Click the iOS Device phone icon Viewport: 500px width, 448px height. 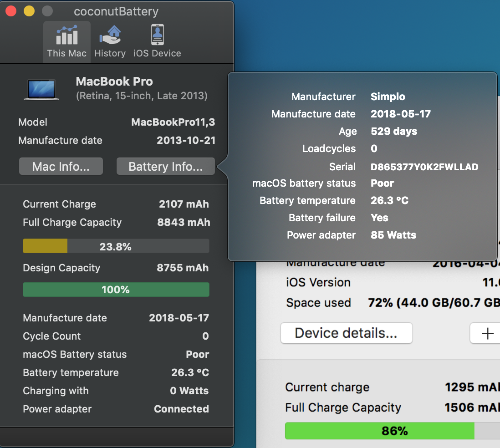[x=157, y=35]
